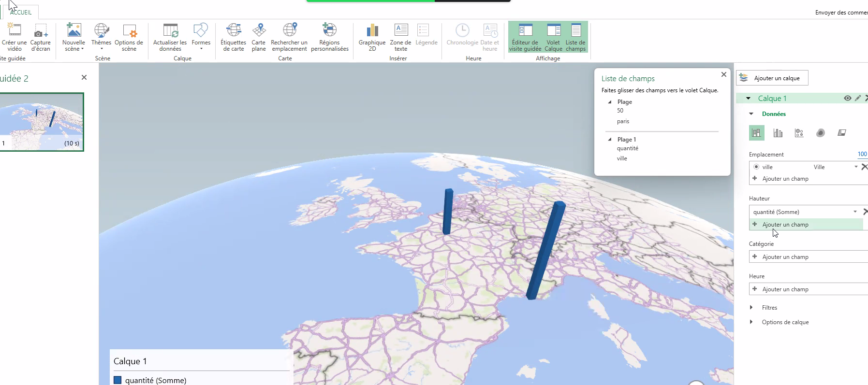Close Liste de champs popup
The height and width of the screenshot is (385, 868).
(724, 74)
